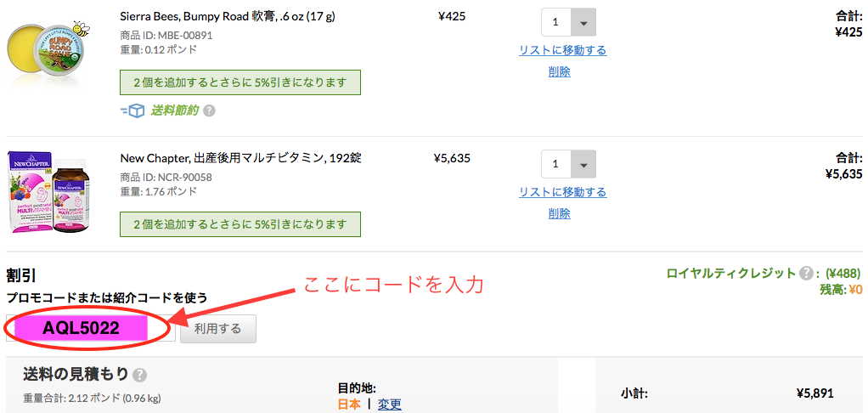Click the subtotal ¥5,891 value

point(814,393)
